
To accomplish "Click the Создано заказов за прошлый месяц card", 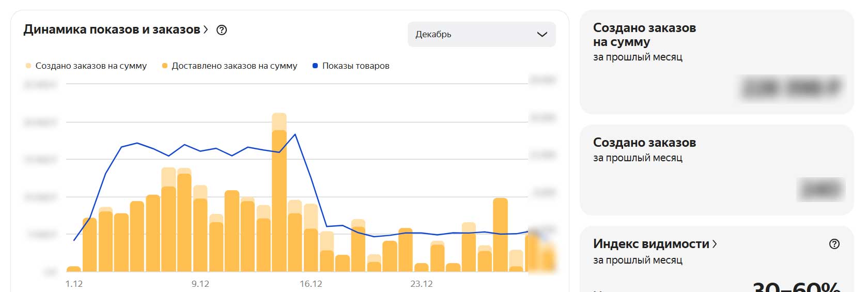I will [717, 170].
